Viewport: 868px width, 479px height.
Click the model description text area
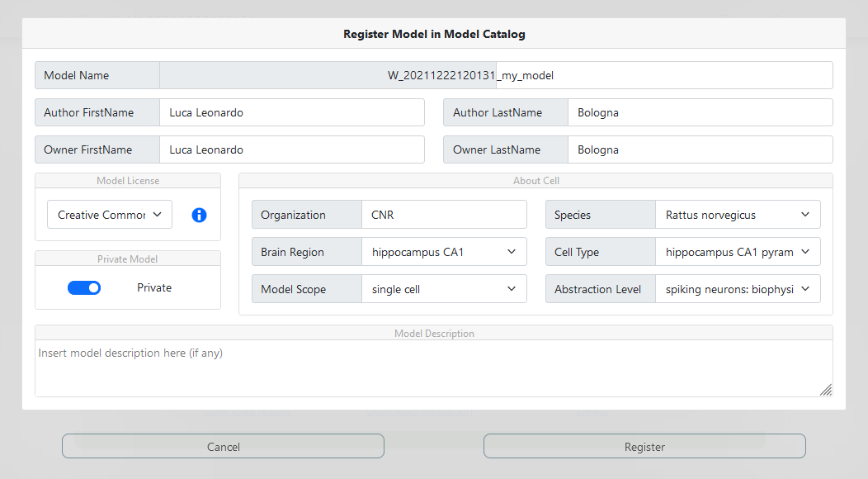coord(434,368)
